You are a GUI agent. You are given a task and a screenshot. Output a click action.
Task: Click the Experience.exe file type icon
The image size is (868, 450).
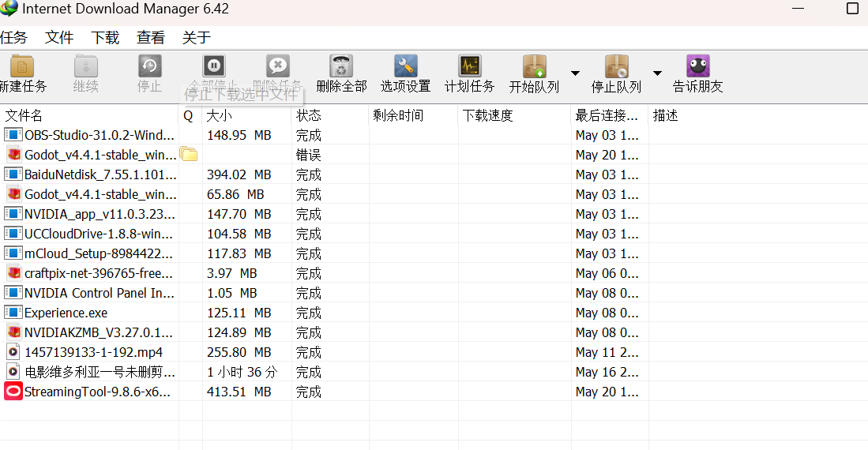[x=13, y=313]
